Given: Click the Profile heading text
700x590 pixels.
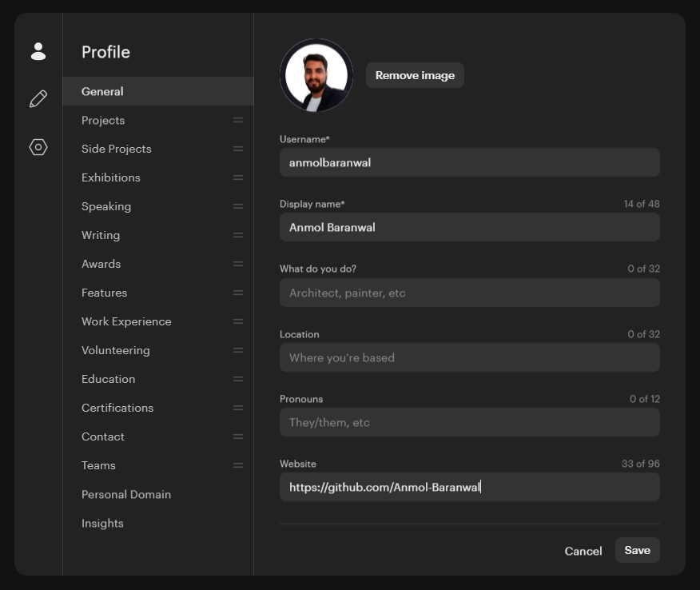Looking at the screenshot, I should click(x=105, y=52).
